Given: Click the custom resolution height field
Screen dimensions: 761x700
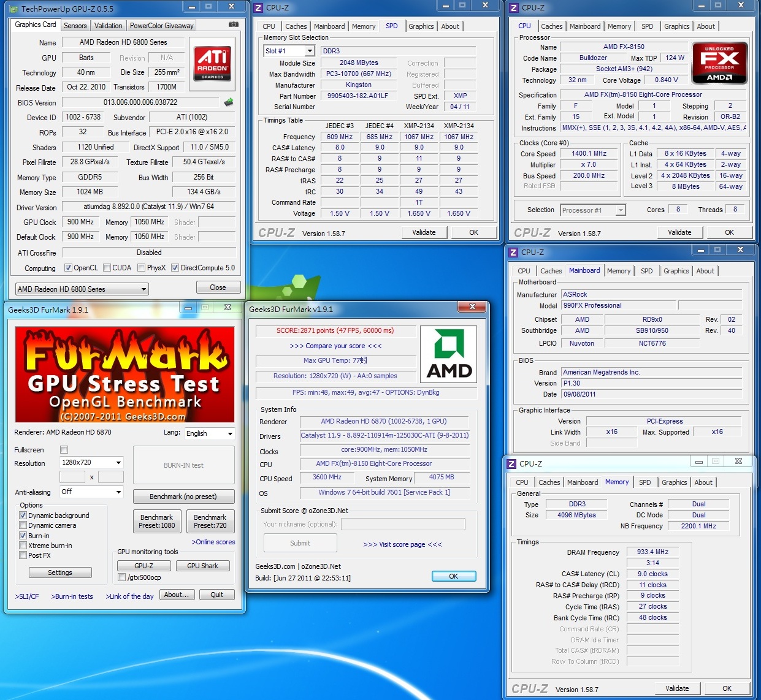Looking at the screenshot, I should 111,477.
